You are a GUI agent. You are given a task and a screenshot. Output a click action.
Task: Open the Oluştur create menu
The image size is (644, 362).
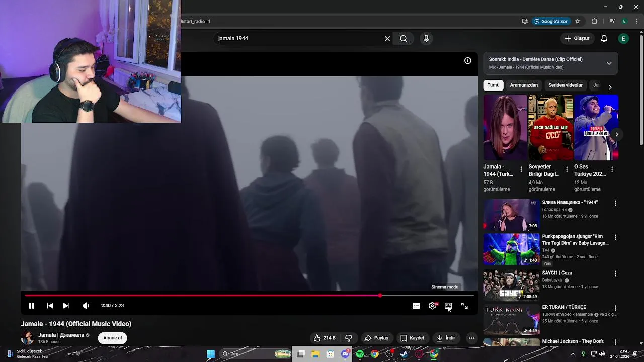(x=577, y=39)
